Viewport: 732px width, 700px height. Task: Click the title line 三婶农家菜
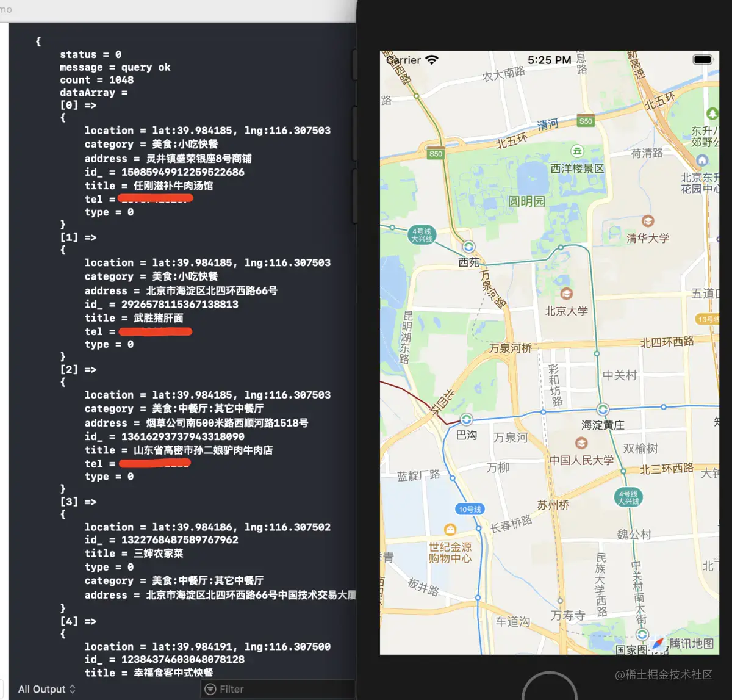134,554
